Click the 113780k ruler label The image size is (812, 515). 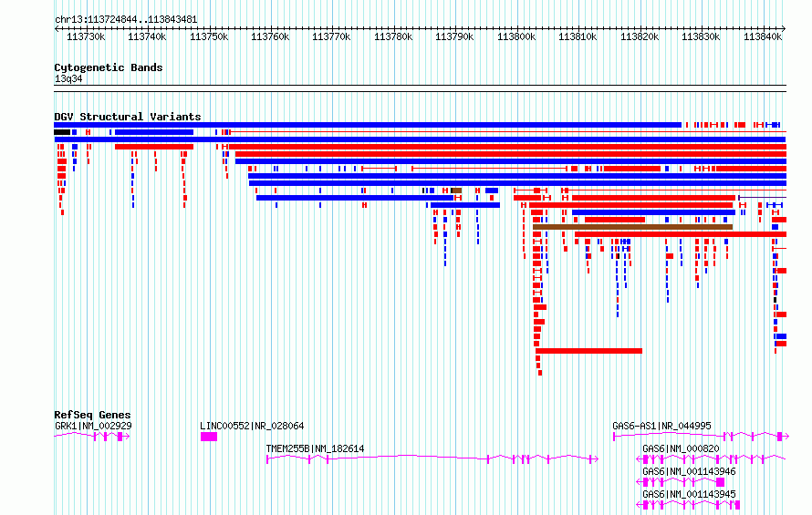[393, 36]
